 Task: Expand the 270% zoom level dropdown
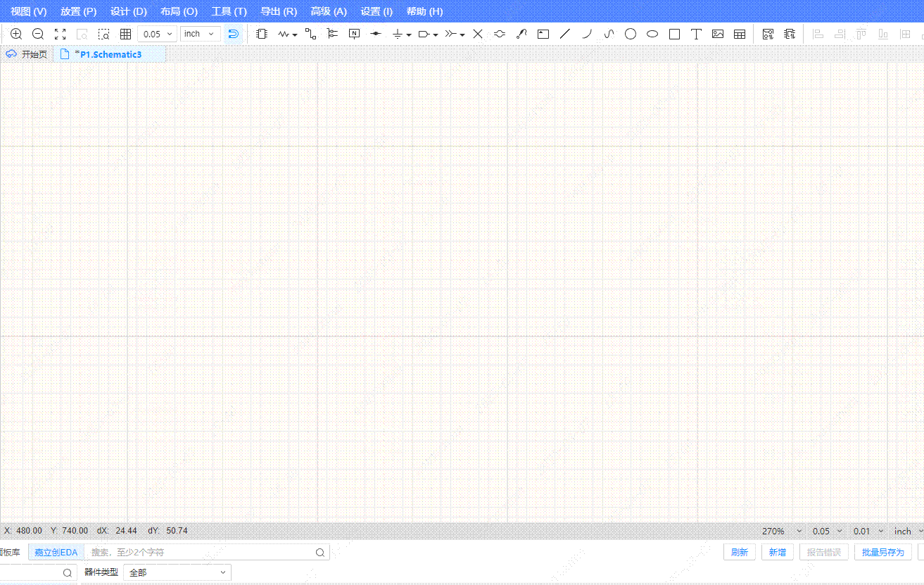tap(782, 531)
